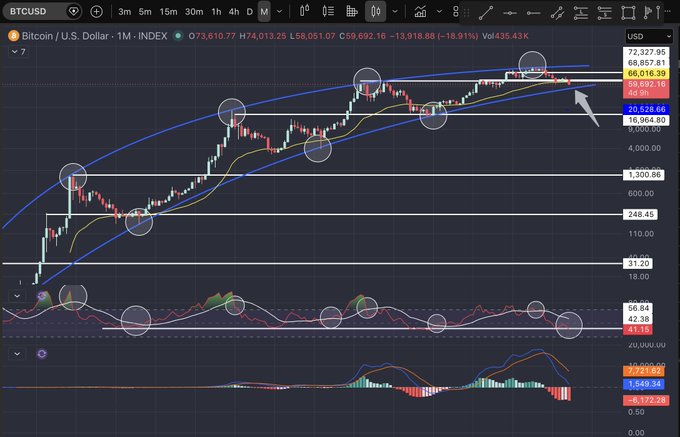Click the Vol 435.43K readout

505,36
